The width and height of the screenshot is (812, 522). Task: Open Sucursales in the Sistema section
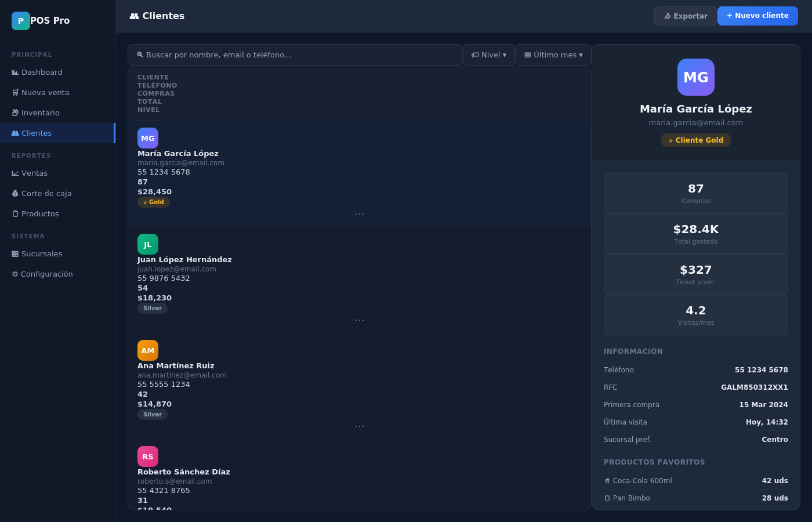[14, 253]
